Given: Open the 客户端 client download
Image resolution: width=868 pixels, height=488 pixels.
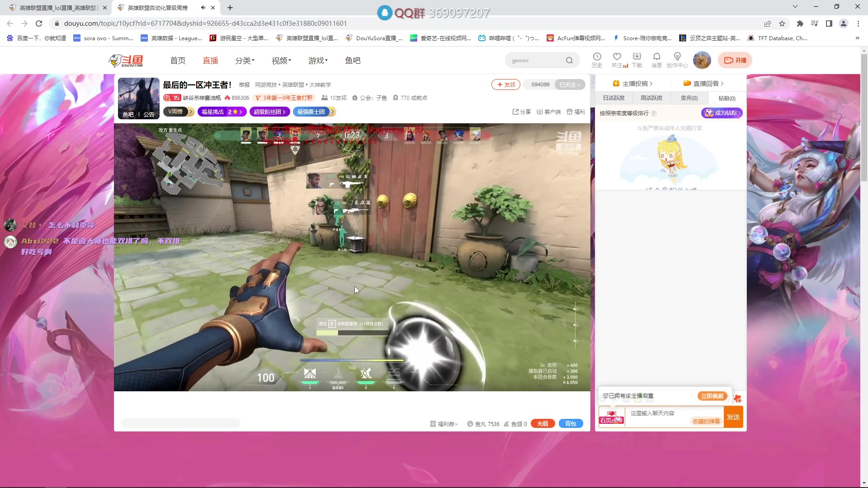Looking at the screenshot, I should 548,112.
